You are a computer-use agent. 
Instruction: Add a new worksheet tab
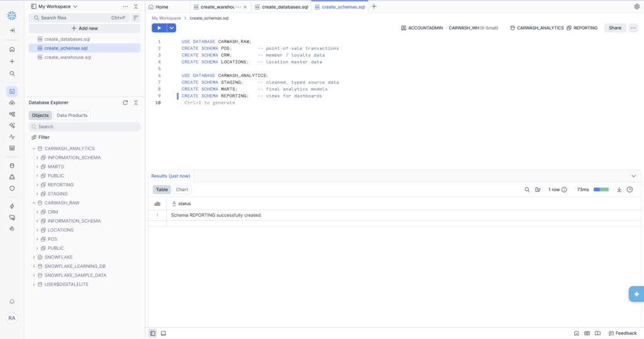point(374,7)
